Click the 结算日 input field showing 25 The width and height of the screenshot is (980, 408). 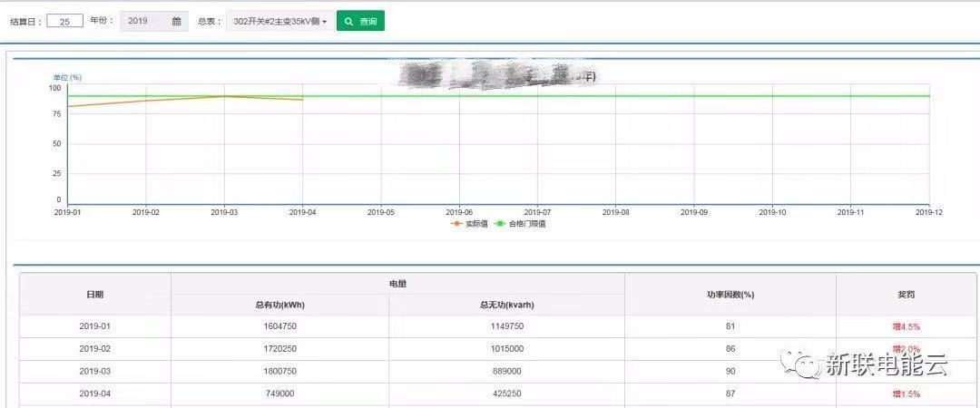pyautogui.click(x=65, y=22)
